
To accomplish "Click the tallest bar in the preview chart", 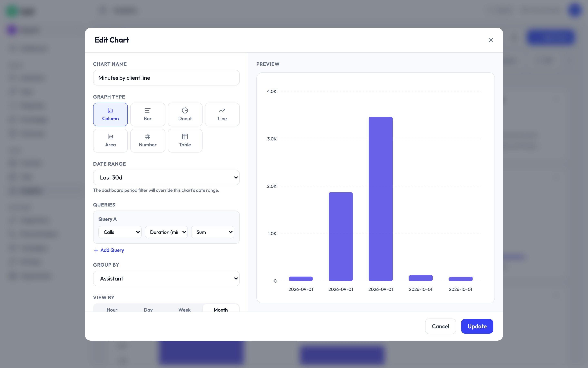I will coord(381,199).
